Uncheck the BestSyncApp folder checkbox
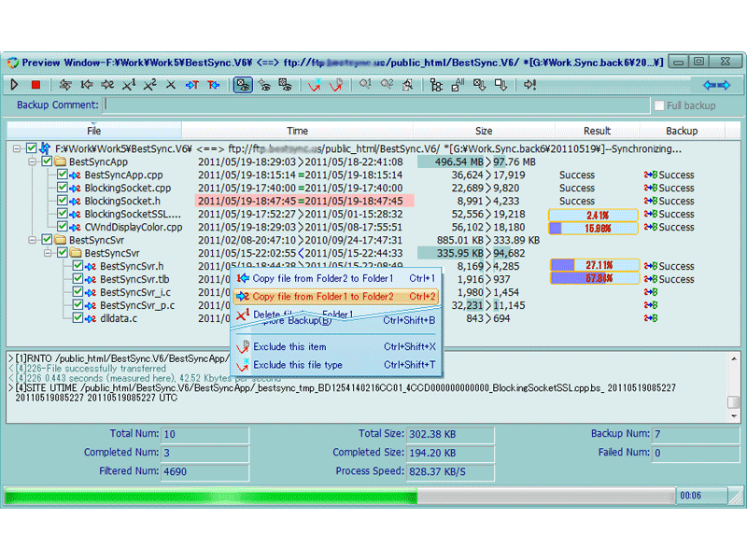This screenshot has width=747, height=560. click(47, 161)
